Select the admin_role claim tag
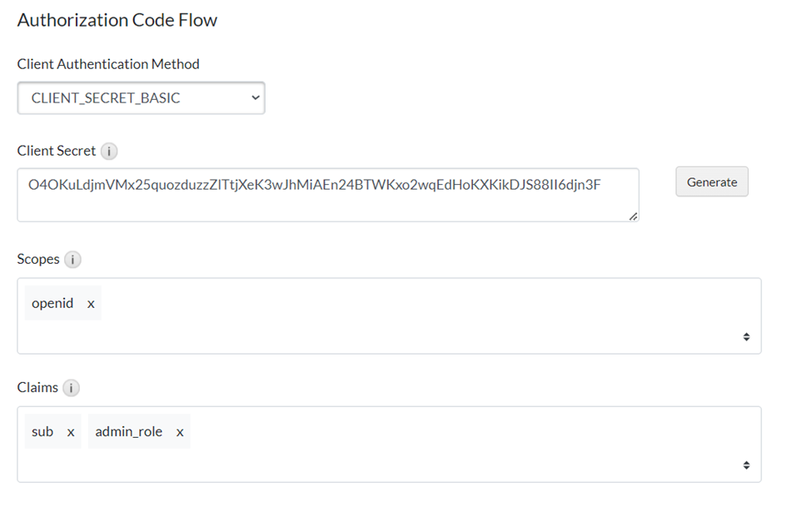This screenshot has height=512, width=812. 129,432
